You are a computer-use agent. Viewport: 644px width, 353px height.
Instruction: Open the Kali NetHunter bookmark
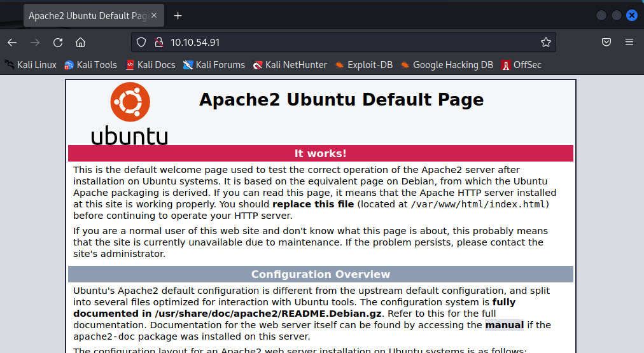tap(290, 65)
